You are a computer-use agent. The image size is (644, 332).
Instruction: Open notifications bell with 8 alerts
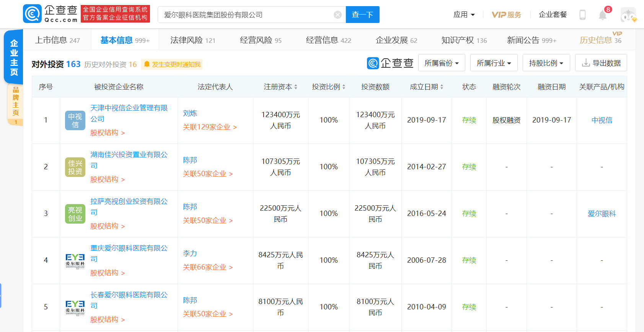click(603, 15)
